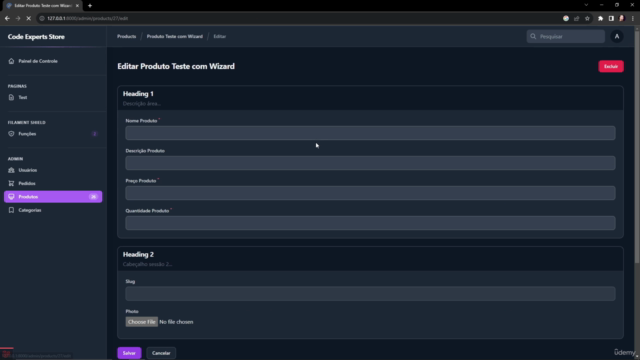Focus the Descrição Produto input
640x360 pixels.
370,163
